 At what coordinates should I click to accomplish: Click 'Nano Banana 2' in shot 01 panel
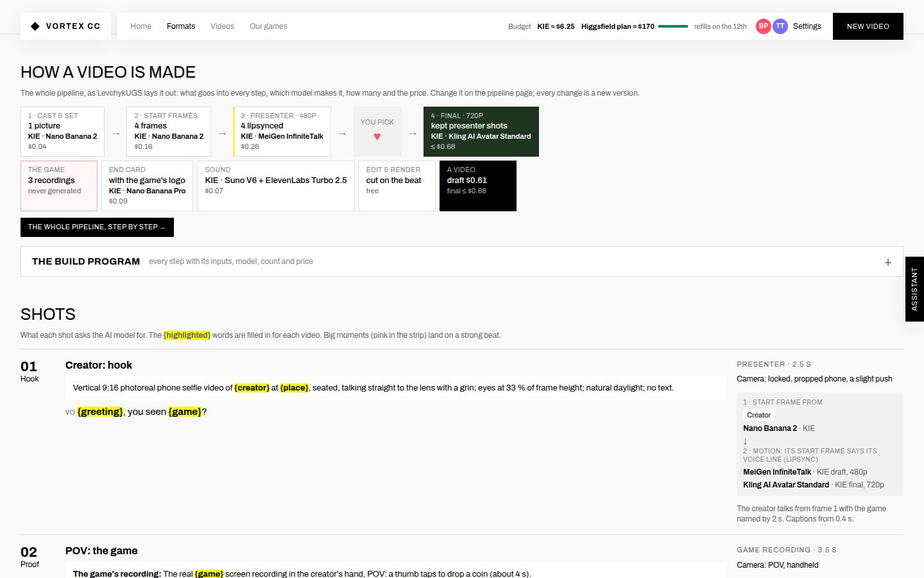[770, 428]
